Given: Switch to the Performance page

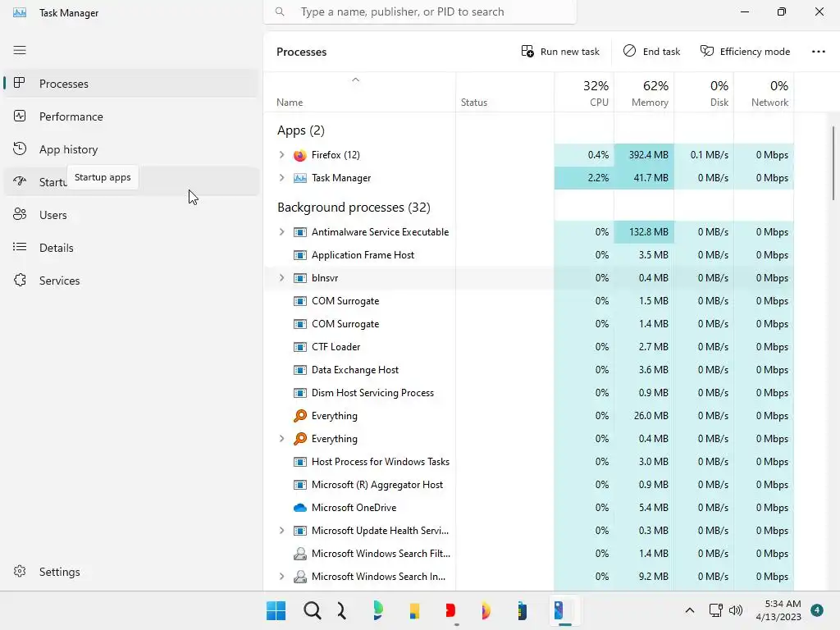Looking at the screenshot, I should (131, 116).
